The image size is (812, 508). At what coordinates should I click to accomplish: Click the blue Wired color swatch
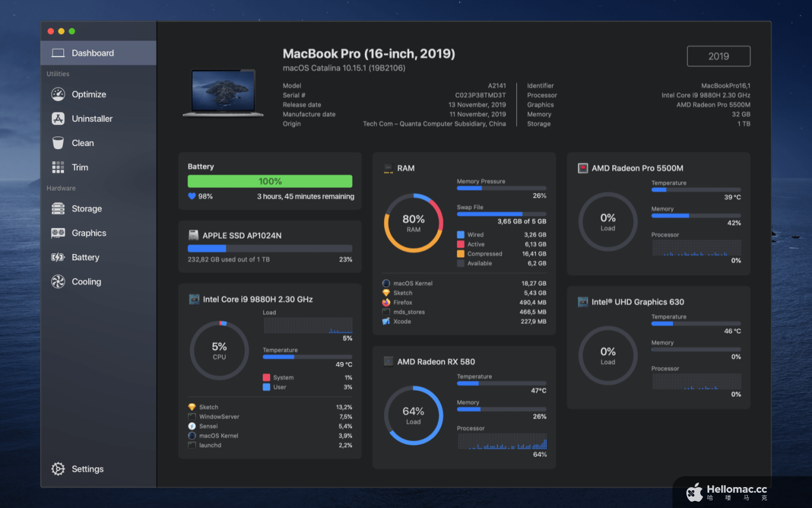(461, 234)
